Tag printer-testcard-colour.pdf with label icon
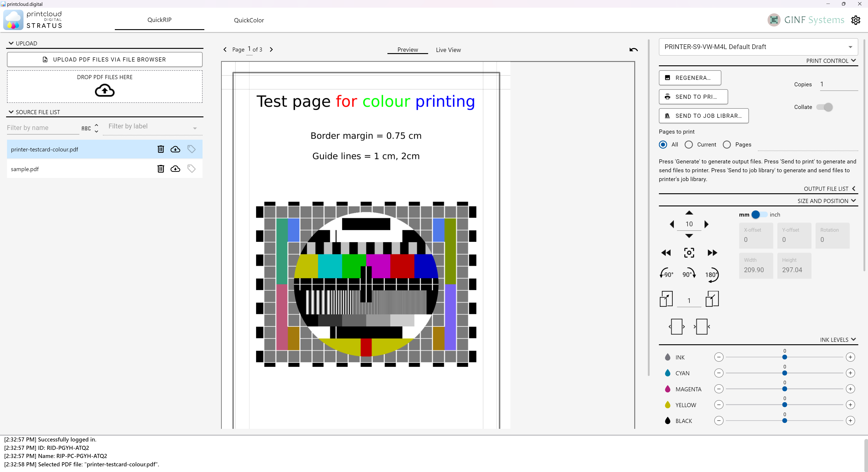This screenshot has width=868, height=472. tap(191, 149)
